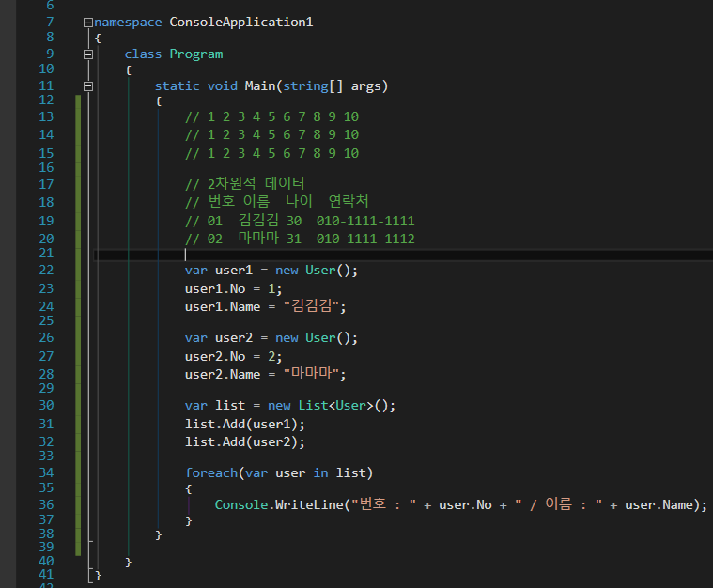Collapse the class Program block
Screen dimensions: 713x588
[x=88, y=54]
